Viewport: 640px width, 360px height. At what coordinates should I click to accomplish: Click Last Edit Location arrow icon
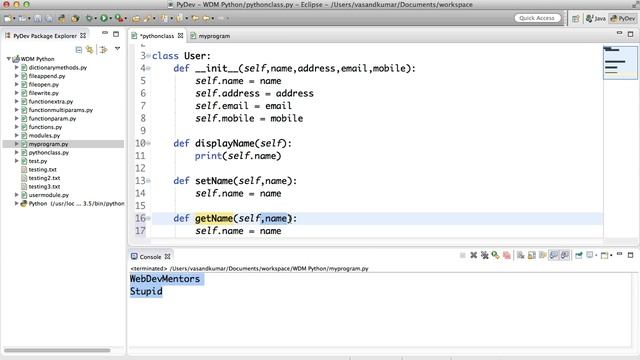pyautogui.click(x=196, y=18)
